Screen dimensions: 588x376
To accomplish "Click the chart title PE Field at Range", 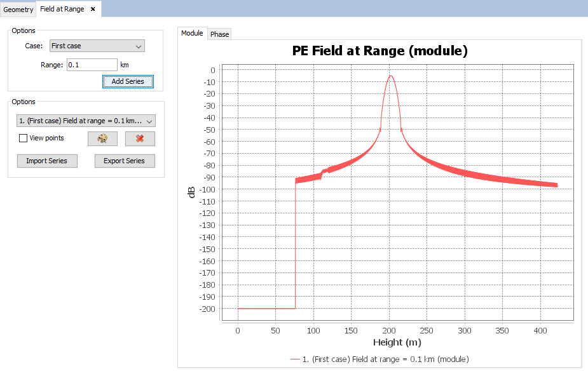I will point(379,51).
